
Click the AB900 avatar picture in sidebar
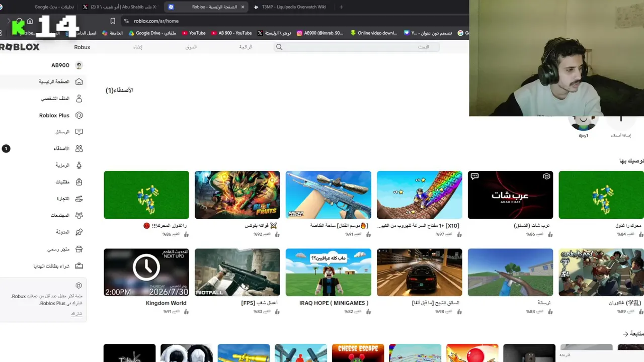(x=79, y=65)
